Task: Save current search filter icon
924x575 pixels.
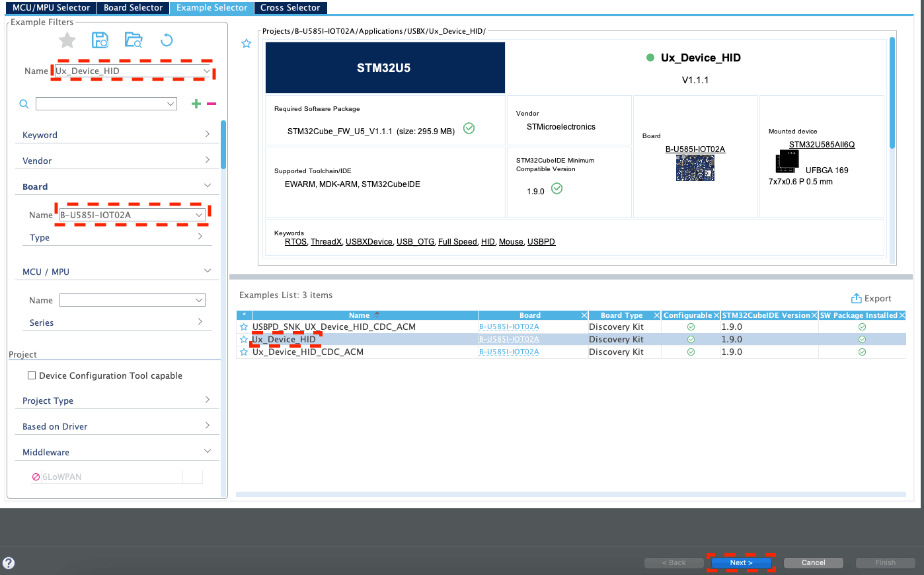Action: 100,40
